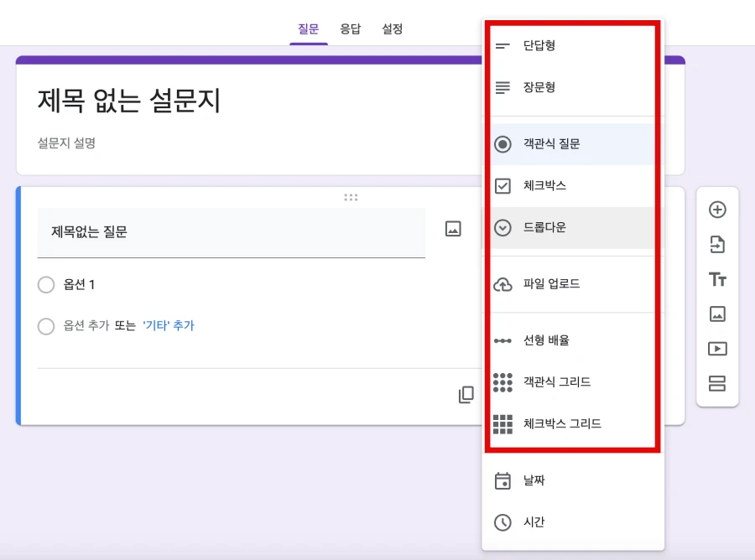Select the add title and description icon
This screenshot has width=755, height=560.
pos(717,280)
